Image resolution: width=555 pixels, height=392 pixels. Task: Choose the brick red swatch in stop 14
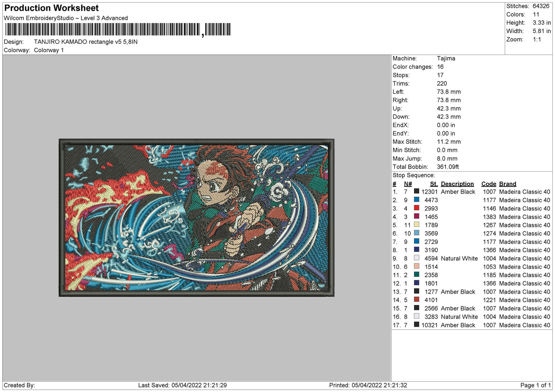(416, 299)
